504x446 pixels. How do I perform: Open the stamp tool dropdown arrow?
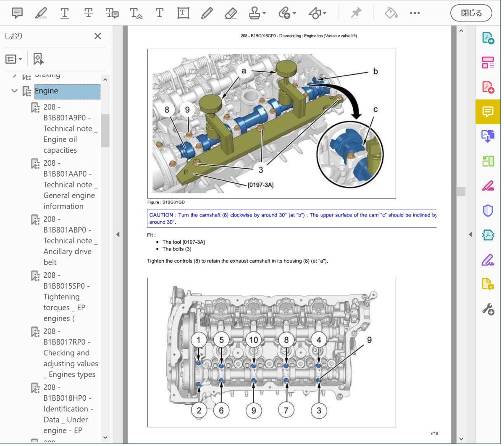264,13
